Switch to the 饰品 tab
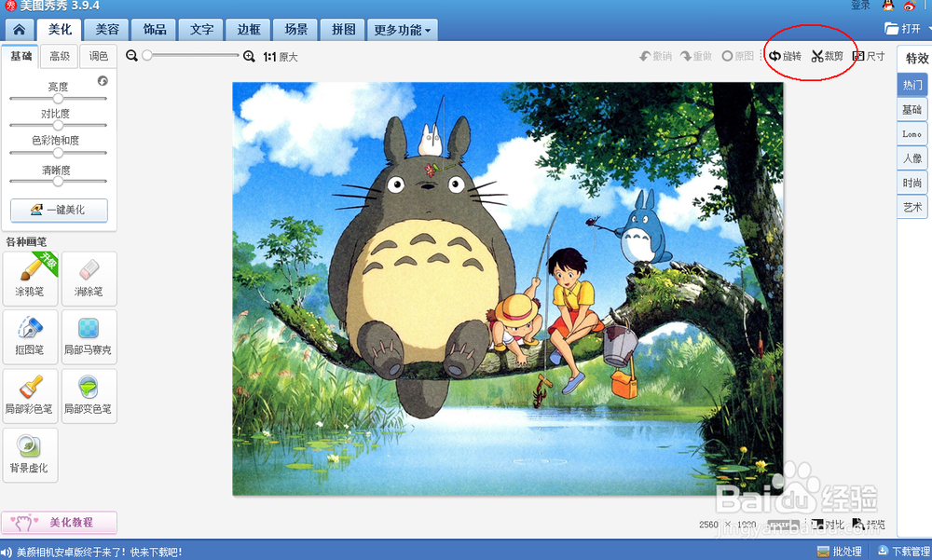This screenshot has height=560, width=932. [155, 30]
